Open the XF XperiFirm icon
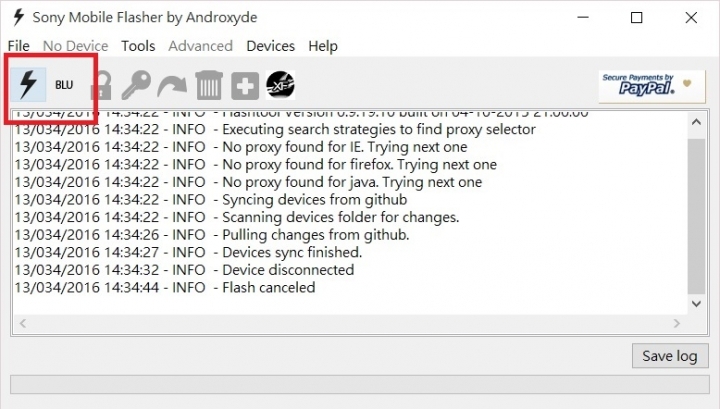This screenshot has width=720, height=409. pos(280,85)
